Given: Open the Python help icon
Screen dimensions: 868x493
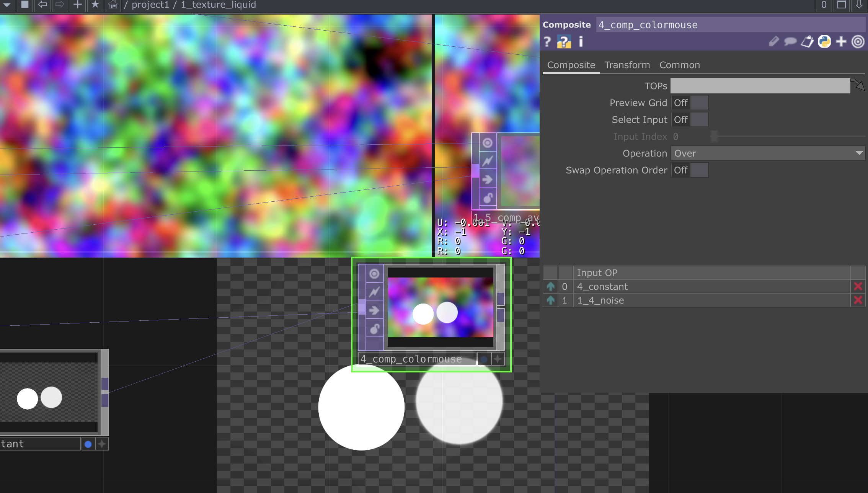Looking at the screenshot, I should tap(564, 41).
